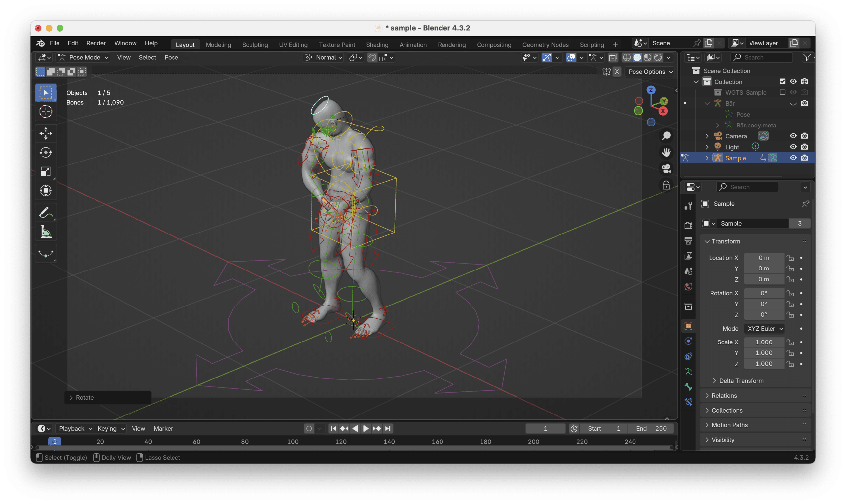Open the Pose Mode dropdown
This screenshot has width=846, height=504.
point(84,58)
